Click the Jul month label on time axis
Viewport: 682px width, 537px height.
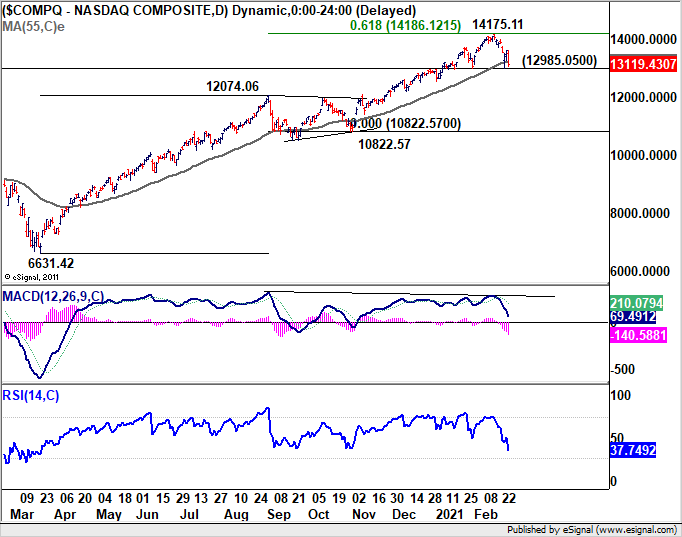click(189, 514)
